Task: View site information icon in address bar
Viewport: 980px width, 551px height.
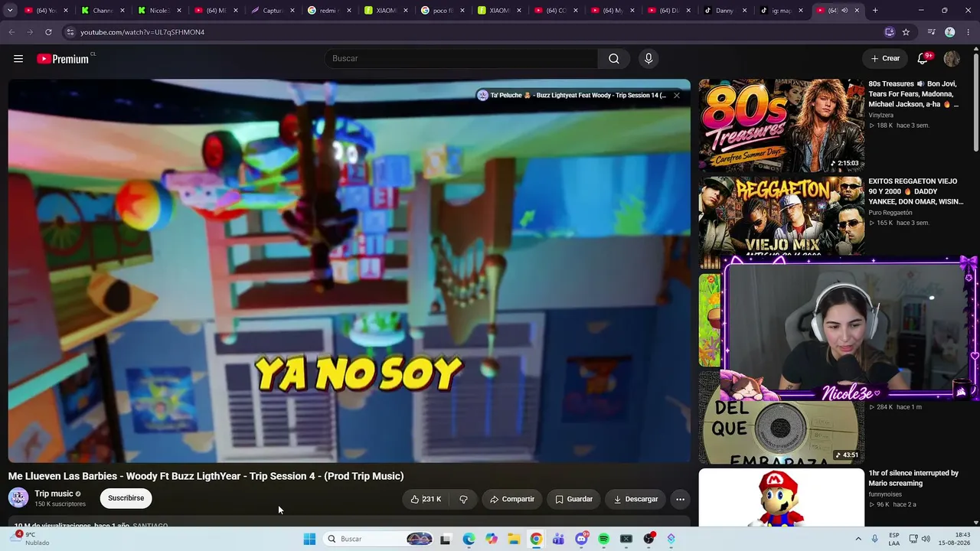Action: click(70, 32)
